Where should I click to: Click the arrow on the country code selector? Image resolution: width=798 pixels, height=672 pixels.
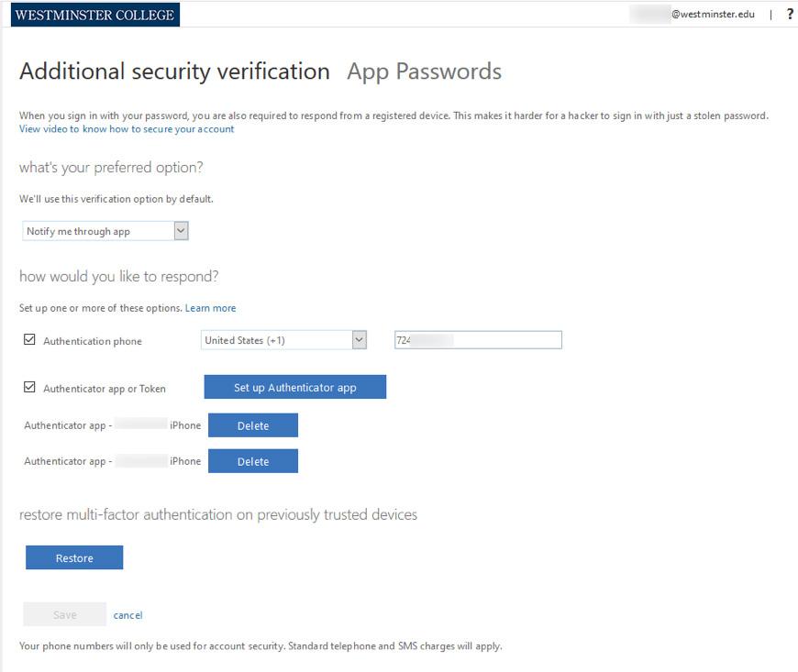tap(360, 340)
